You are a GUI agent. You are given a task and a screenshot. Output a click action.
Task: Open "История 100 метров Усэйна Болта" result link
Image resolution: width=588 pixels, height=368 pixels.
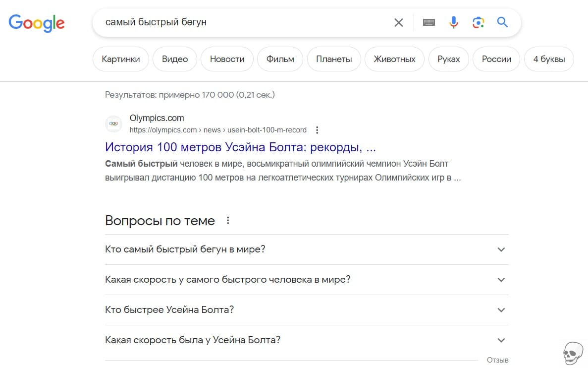(x=240, y=147)
